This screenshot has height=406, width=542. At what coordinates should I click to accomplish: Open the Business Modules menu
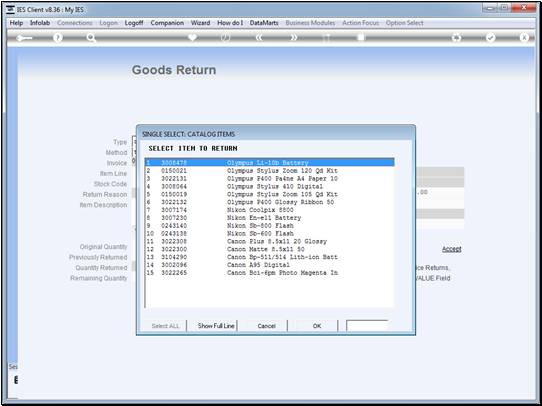point(310,23)
